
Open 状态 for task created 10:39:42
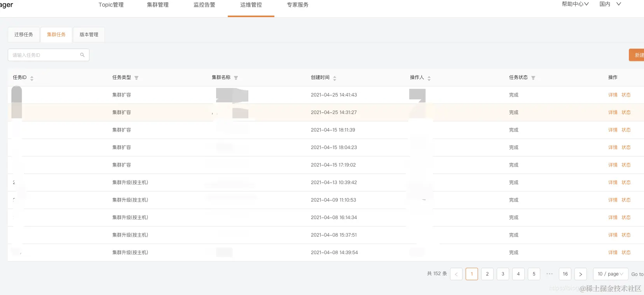click(x=626, y=183)
